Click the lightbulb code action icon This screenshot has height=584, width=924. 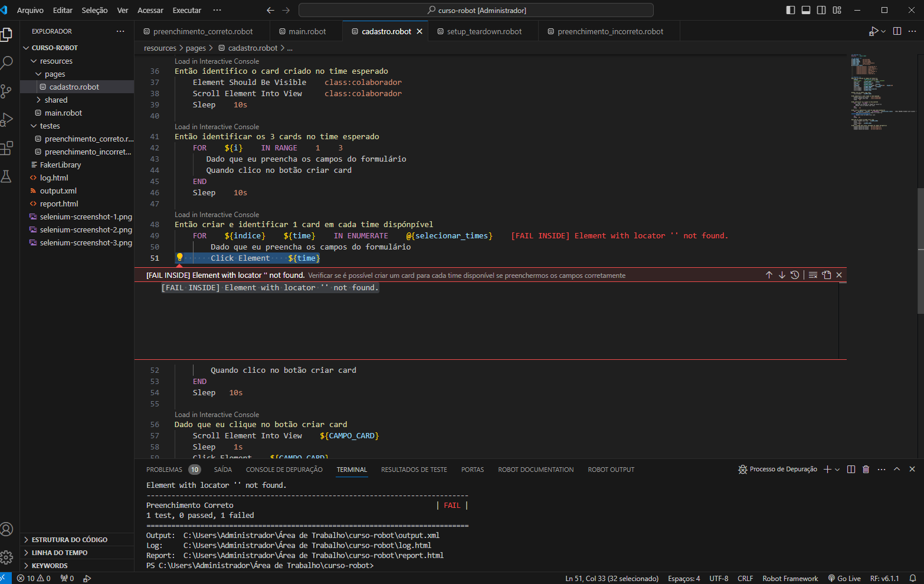click(x=180, y=257)
